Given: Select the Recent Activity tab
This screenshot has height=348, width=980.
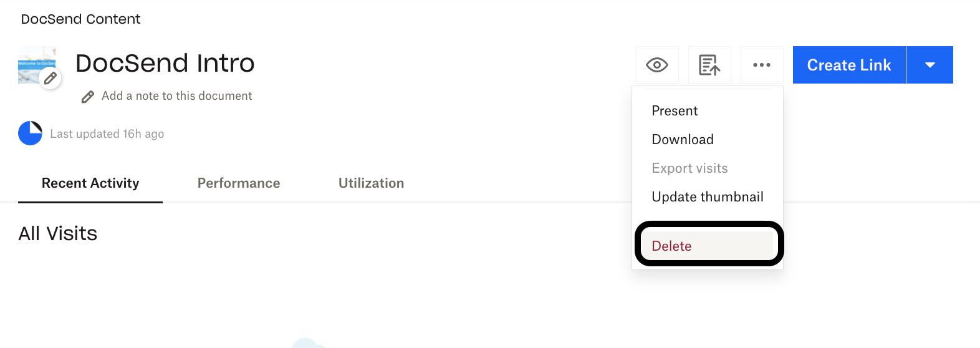Looking at the screenshot, I should [x=90, y=183].
